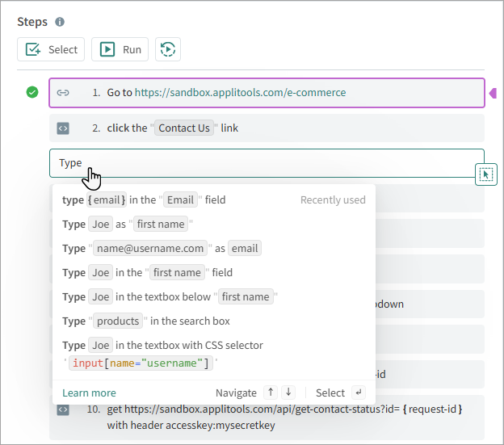Select Type products in the search box
Image resolution: width=504 pixels, height=445 pixels.
pyautogui.click(x=145, y=321)
